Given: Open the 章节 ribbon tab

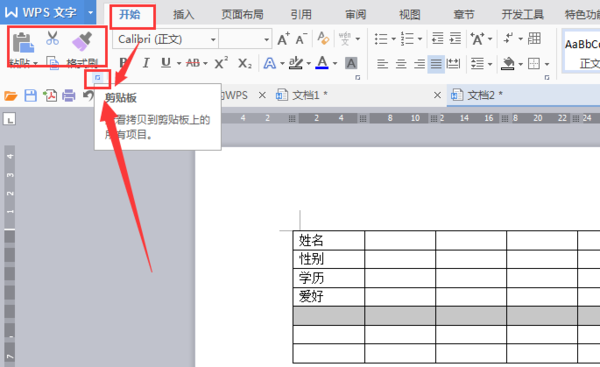Looking at the screenshot, I should pos(464,15).
